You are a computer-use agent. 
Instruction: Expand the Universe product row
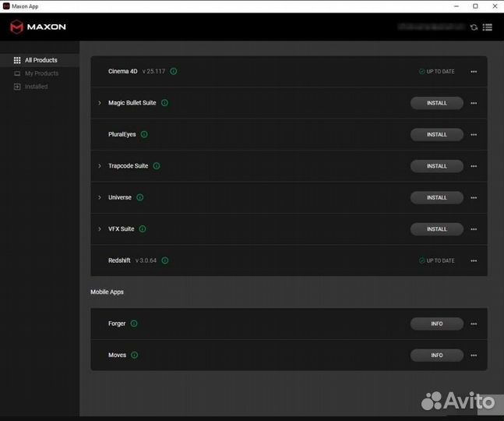100,197
